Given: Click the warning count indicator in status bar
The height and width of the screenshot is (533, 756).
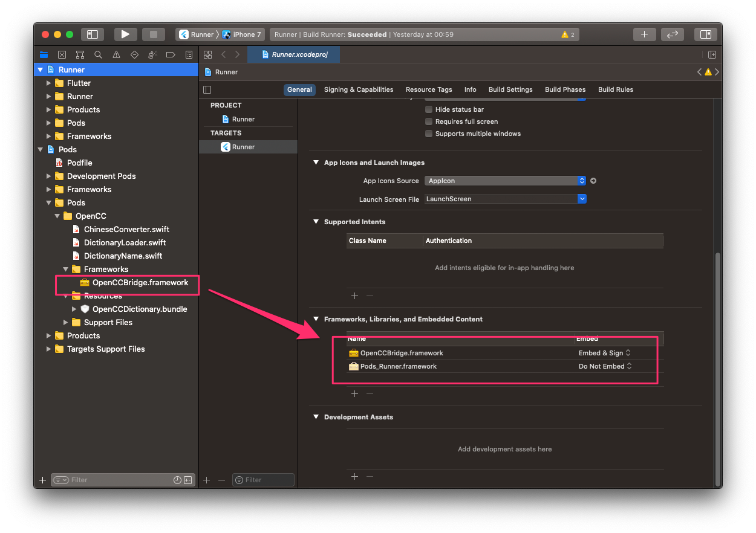Looking at the screenshot, I should coord(568,34).
